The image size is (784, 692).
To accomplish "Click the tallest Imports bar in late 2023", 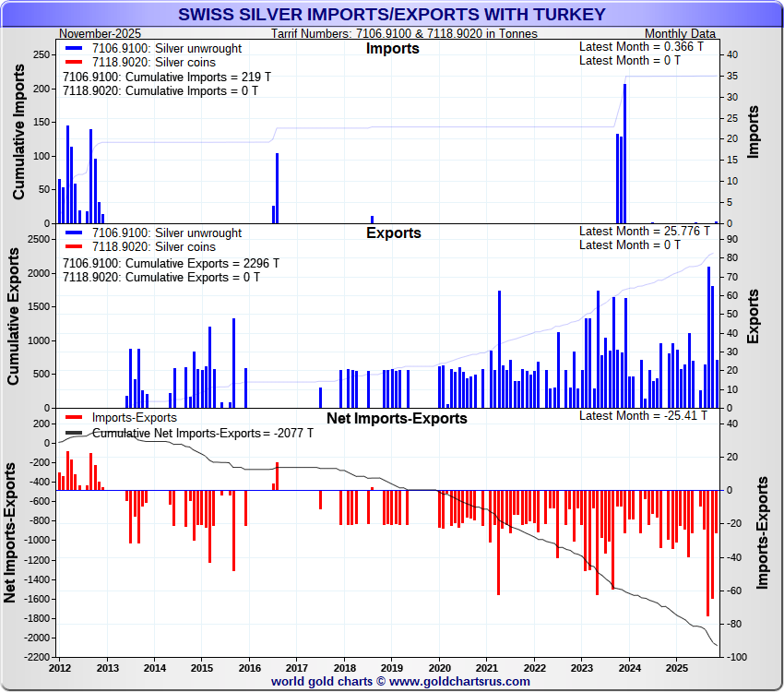I will [624, 153].
